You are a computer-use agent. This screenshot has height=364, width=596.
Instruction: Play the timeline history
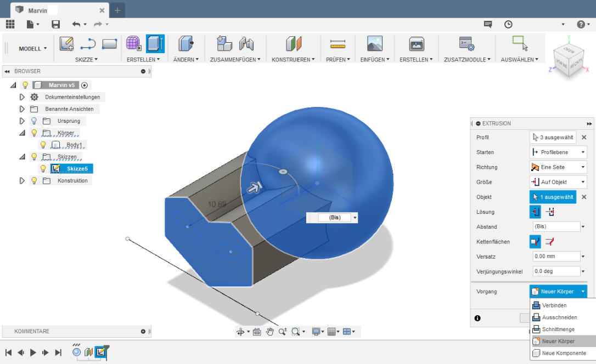pos(33,352)
